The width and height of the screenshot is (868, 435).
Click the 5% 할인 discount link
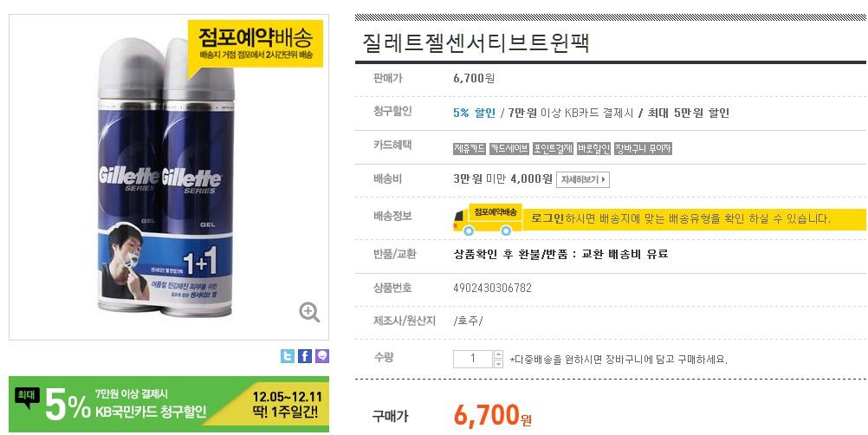475,113
